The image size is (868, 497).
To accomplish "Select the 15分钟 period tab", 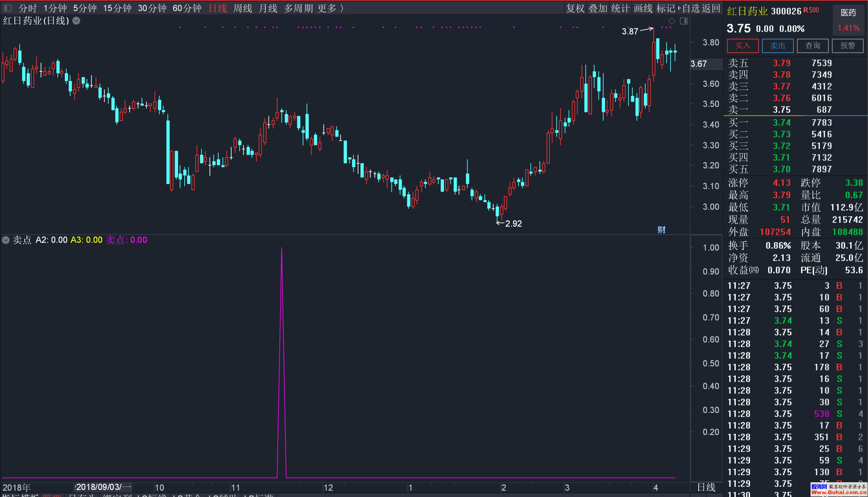I will pyautogui.click(x=117, y=8).
